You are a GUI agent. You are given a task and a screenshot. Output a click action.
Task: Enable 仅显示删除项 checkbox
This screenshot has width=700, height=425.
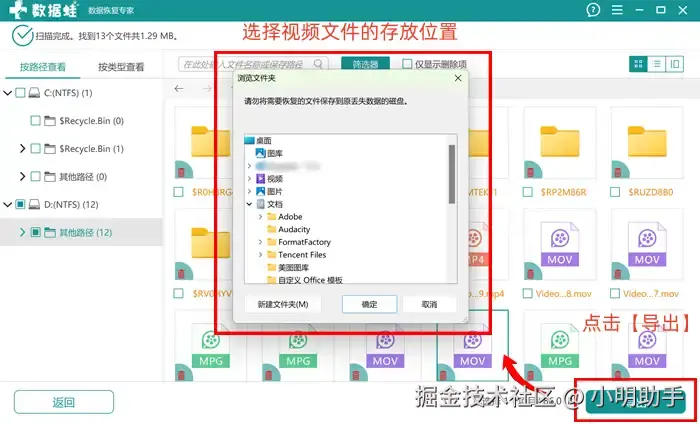click(407, 64)
